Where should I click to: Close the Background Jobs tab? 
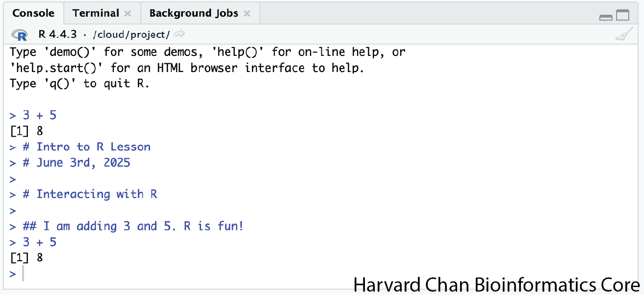[x=247, y=14]
